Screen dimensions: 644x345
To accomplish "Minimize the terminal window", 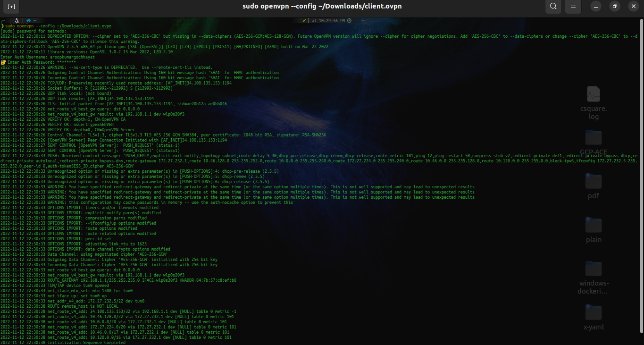I will point(597,7).
